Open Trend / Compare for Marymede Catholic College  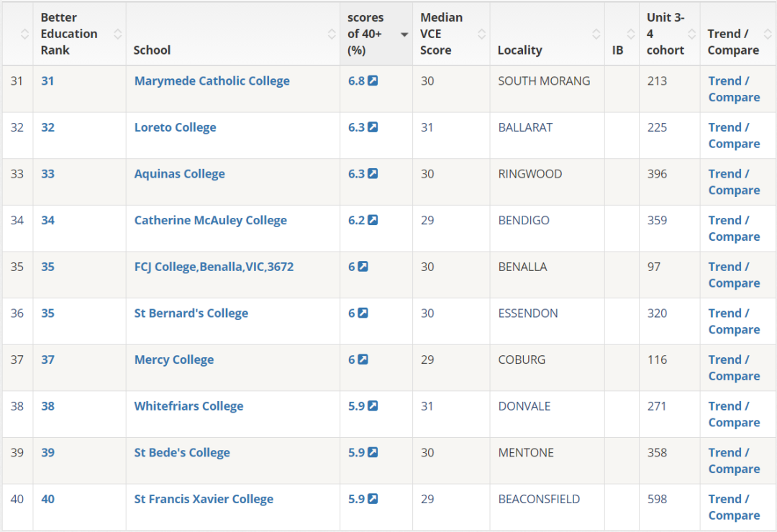tap(734, 89)
